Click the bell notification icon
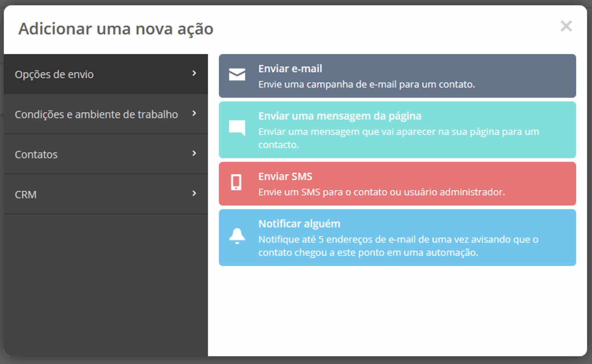The width and height of the screenshot is (592, 364). pos(237,236)
